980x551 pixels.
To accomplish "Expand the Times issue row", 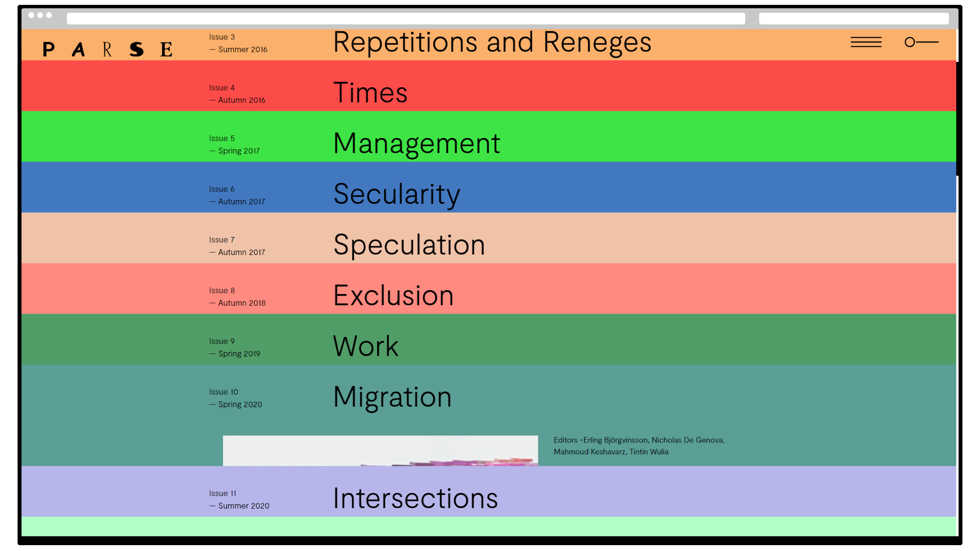I will coord(370,93).
